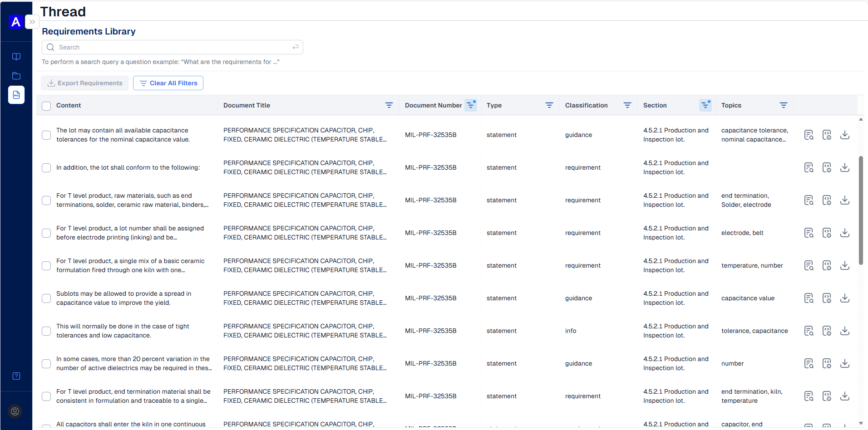Screen dimensions: 868x430
Task: Select checkbox for 'Sublots may be allowed' row
Action: 46,298
